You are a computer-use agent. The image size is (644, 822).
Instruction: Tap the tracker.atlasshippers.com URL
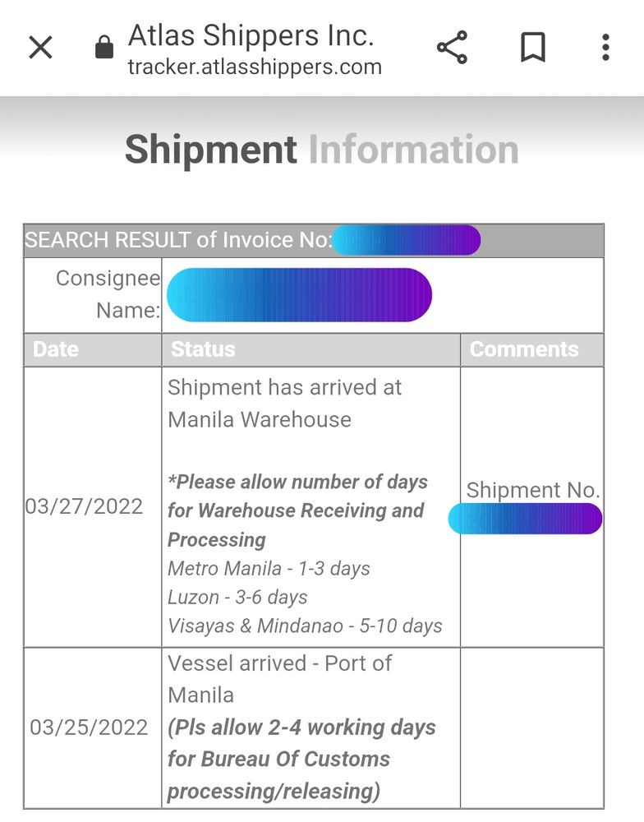255,67
